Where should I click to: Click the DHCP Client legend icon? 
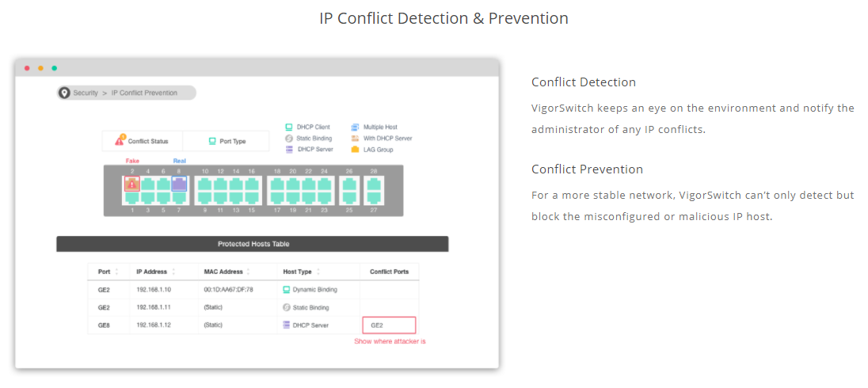click(x=288, y=127)
